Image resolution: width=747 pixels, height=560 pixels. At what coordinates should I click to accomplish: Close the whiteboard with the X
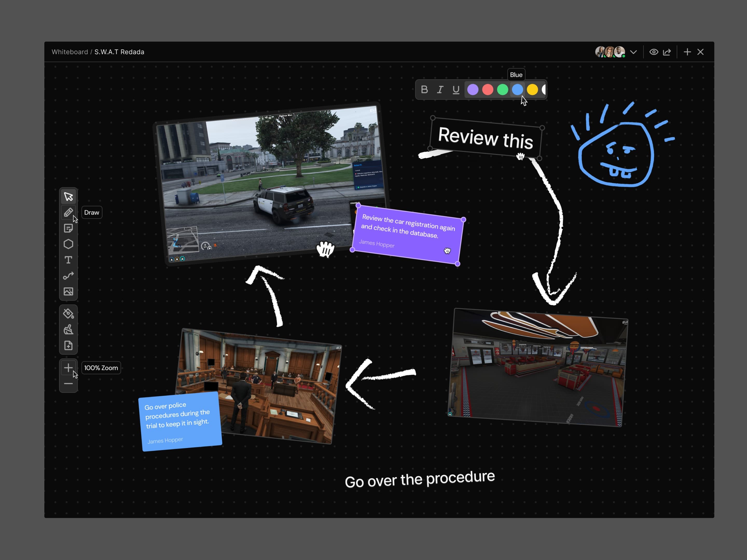coord(700,52)
